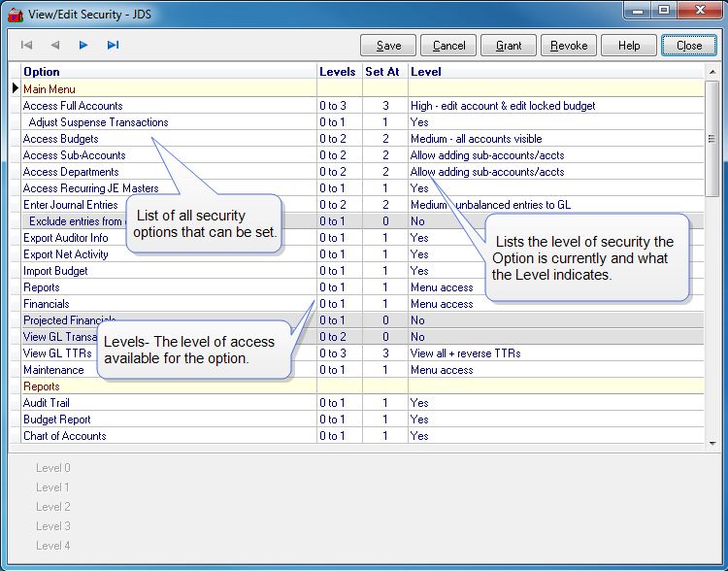Select the Main Menu section row
Image resolution: width=728 pixels, height=571 pixels.
click(x=50, y=88)
